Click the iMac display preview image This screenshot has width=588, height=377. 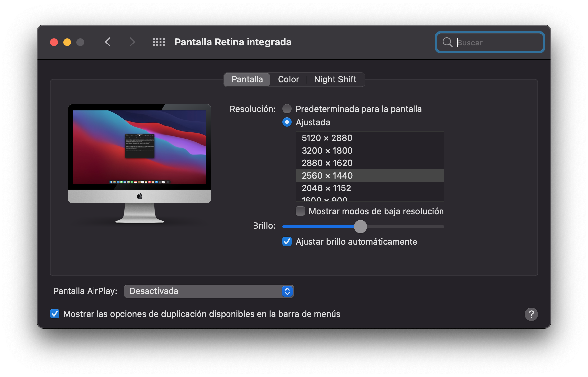[140, 163]
